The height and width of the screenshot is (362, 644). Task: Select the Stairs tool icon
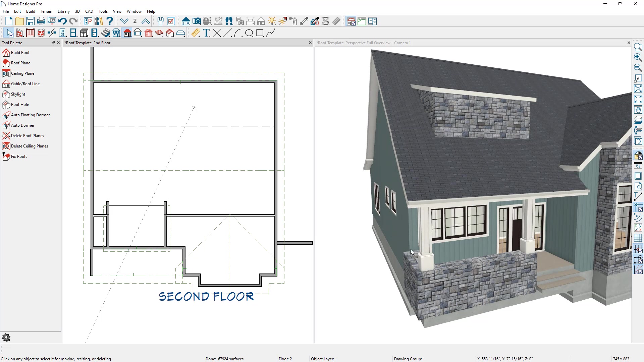click(x=105, y=33)
